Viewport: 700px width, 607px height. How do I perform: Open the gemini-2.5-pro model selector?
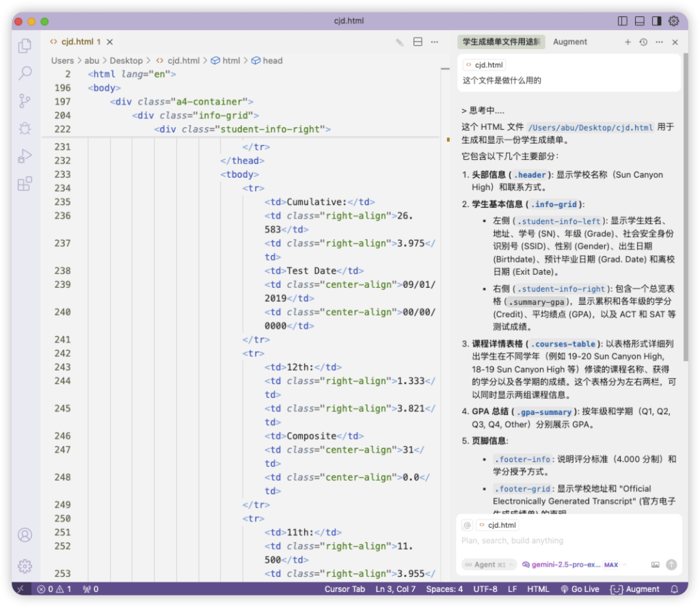pyautogui.click(x=561, y=565)
